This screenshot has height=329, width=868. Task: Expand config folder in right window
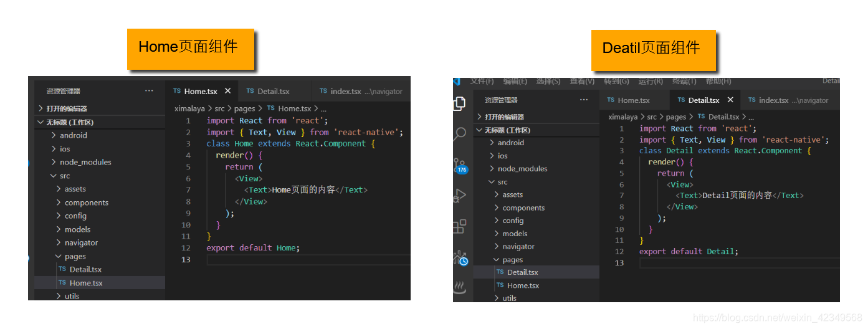pos(537,221)
